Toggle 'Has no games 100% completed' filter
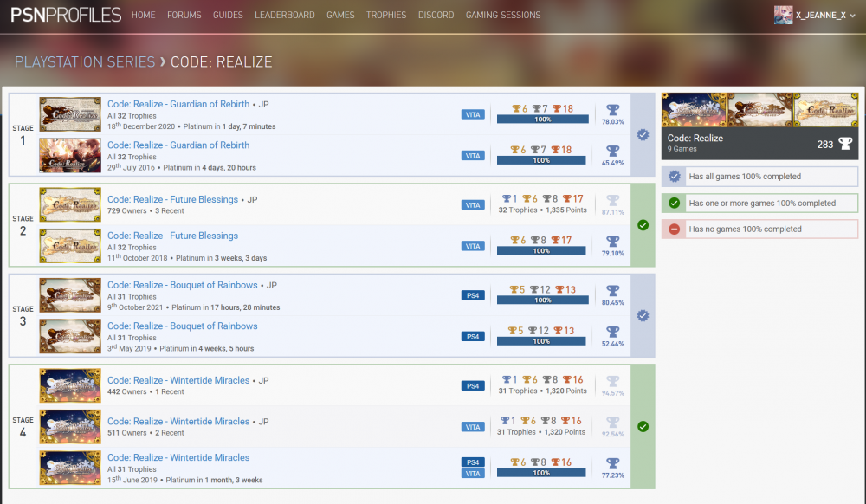 click(x=759, y=229)
